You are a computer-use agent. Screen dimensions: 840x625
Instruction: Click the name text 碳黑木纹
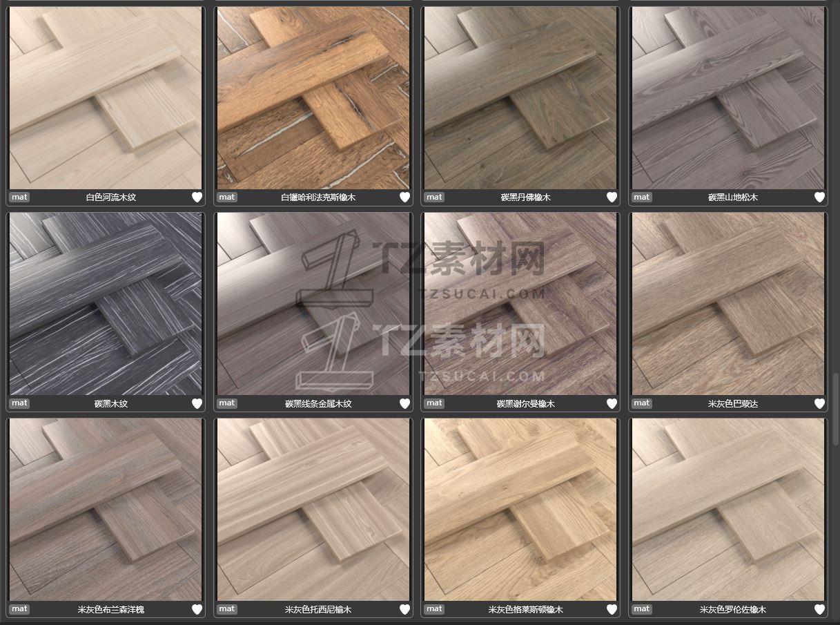111,403
